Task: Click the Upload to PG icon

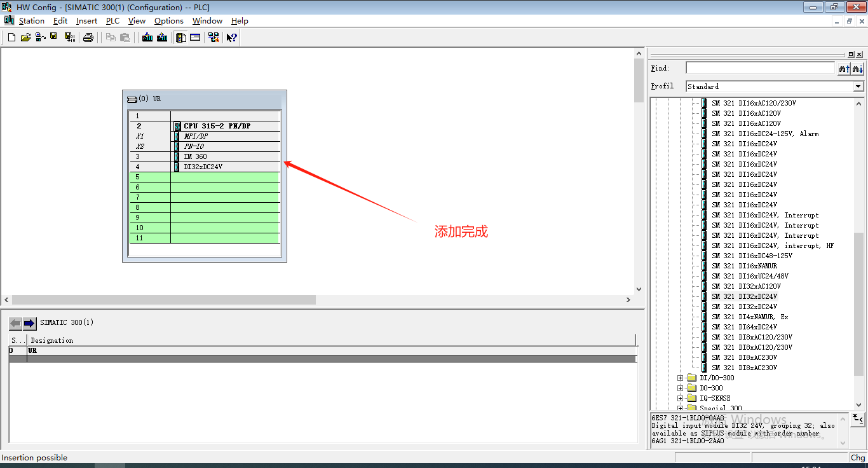Action: (x=162, y=38)
